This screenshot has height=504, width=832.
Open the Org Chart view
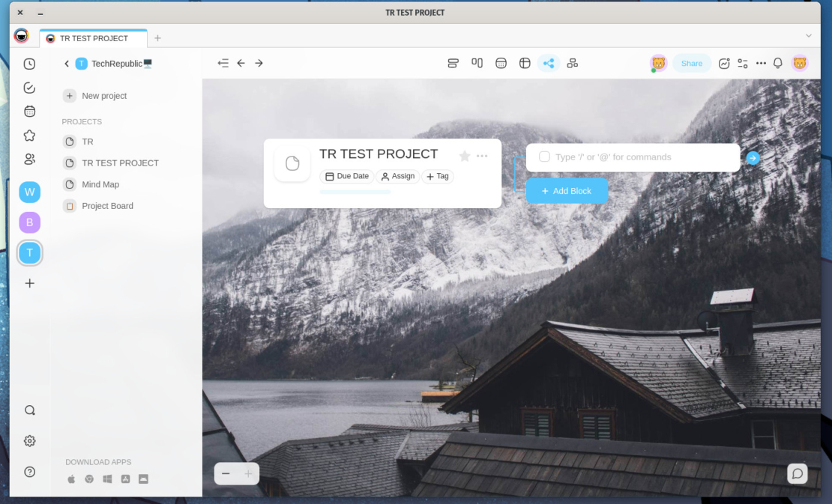pyautogui.click(x=573, y=63)
